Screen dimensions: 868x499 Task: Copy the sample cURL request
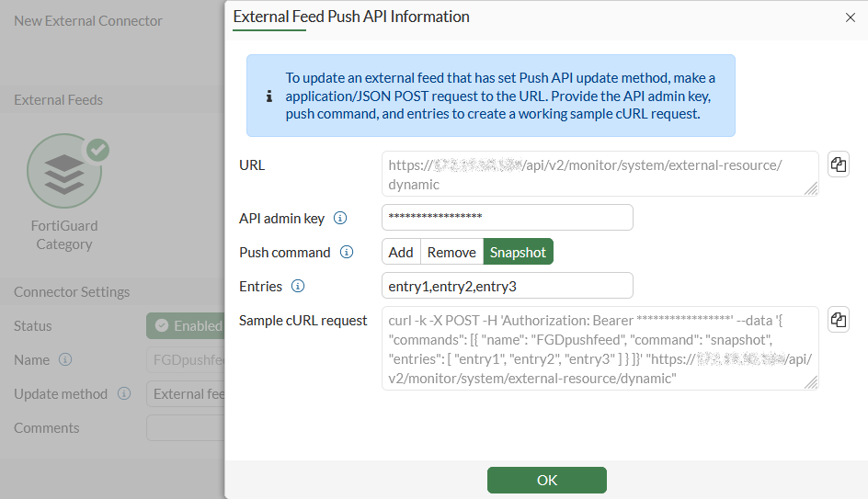[838, 320]
